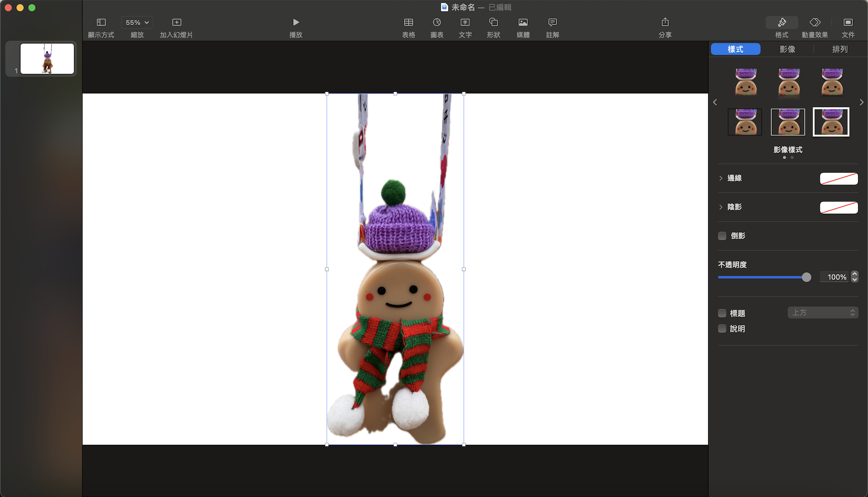Click the 表格 table icon in toolbar
The width and height of the screenshot is (868, 497).
tap(408, 22)
